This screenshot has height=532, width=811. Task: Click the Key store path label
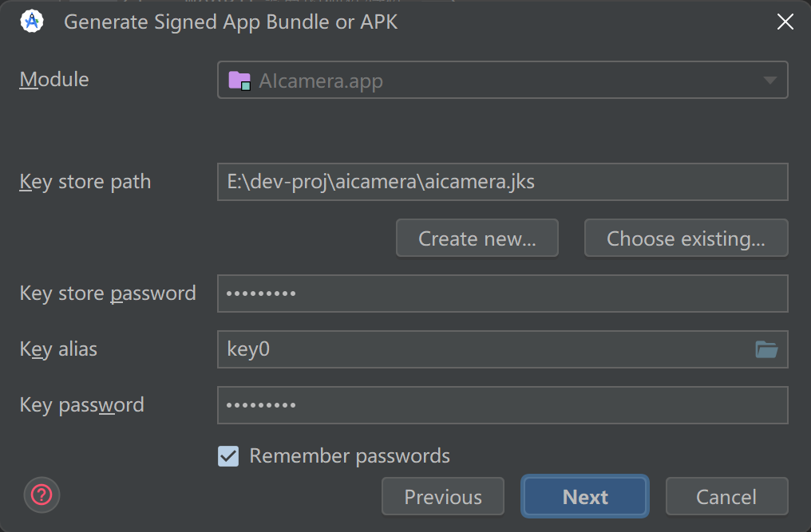85,182
